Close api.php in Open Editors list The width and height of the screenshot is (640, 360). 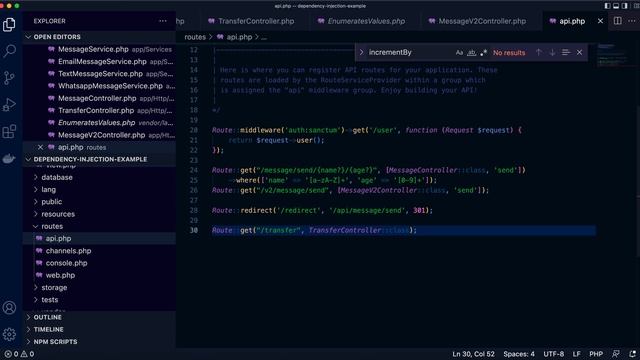point(40,147)
